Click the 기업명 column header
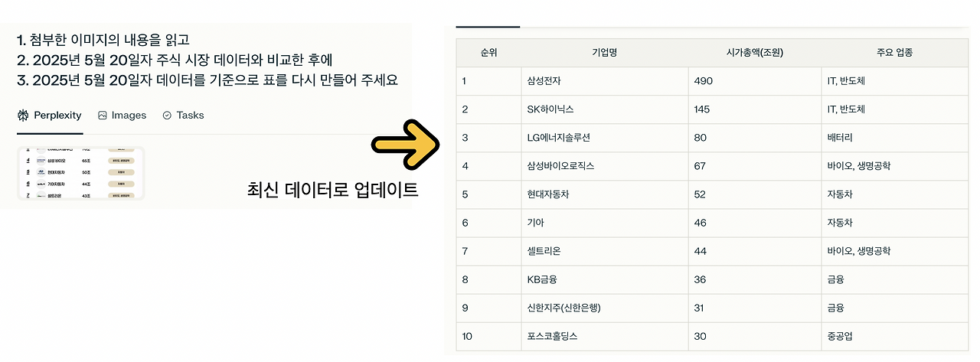The width and height of the screenshot is (980, 362). [x=605, y=53]
